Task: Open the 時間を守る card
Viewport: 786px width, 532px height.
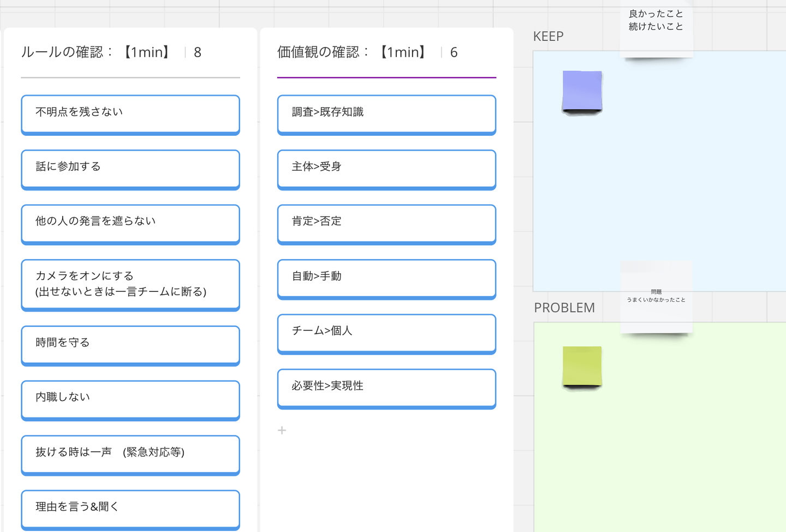Action: [x=130, y=344]
